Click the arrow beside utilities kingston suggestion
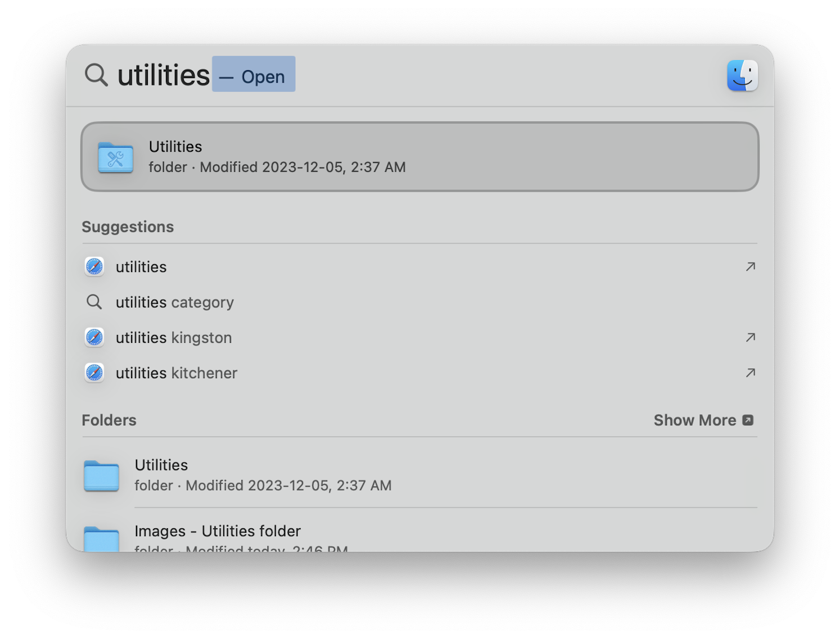The height and width of the screenshot is (639, 840). (x=750, y=337)
